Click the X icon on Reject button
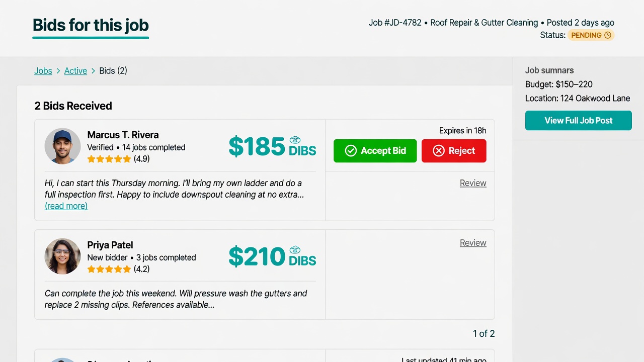The width and height of the screenshot is (644, 362). pos(439,151)
